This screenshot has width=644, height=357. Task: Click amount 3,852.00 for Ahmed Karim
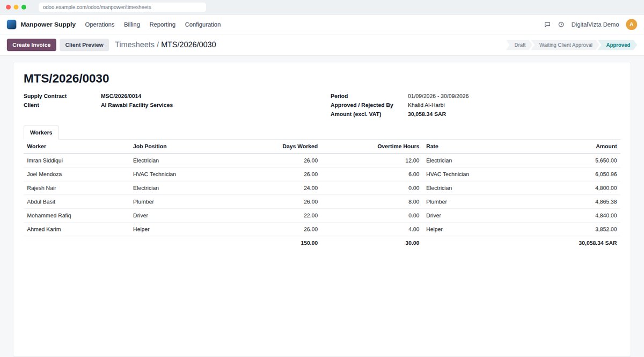point(606,229)
